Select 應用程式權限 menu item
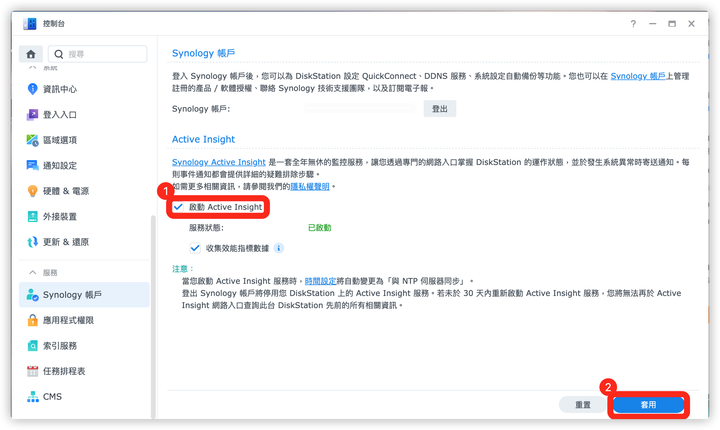The height and width of the screenshot is (430, 720). [84, 320]
